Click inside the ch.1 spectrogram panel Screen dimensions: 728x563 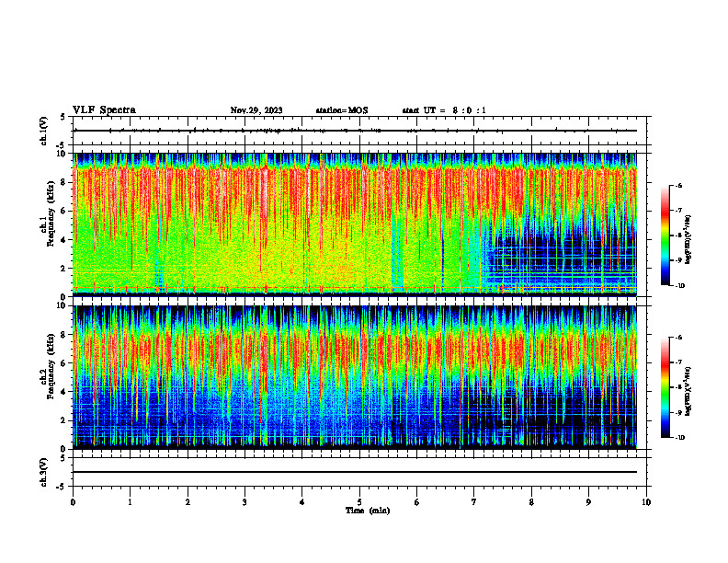pyautogui.click(x=355, y=224)
